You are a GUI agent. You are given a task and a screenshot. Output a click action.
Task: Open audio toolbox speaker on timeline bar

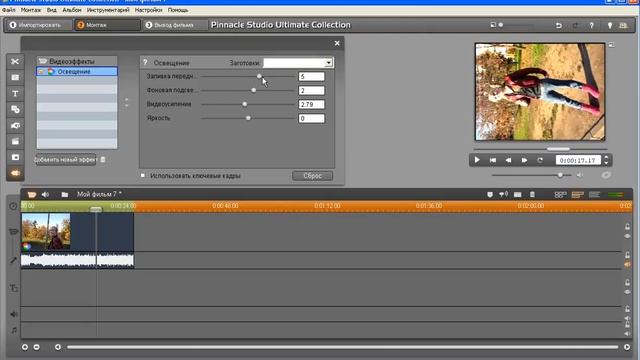[x=45, y=194]
